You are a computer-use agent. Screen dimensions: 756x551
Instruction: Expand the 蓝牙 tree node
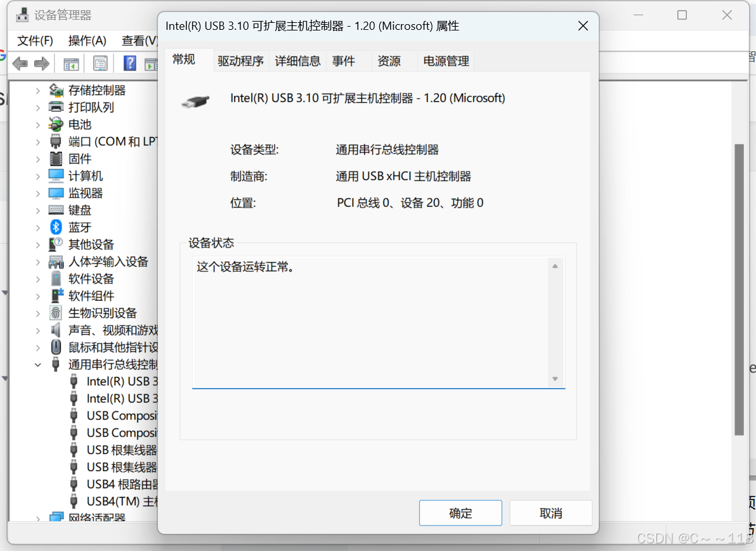tap(37, 227)
